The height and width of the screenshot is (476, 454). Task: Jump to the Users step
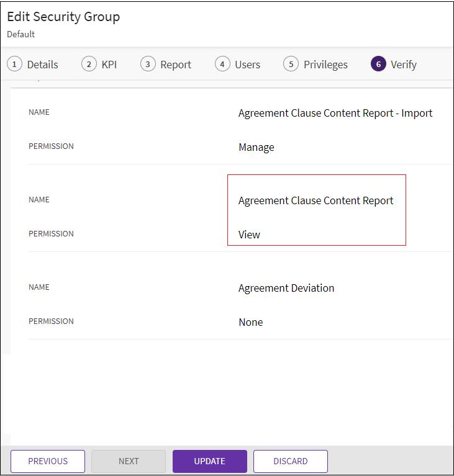tap(247, 65)
